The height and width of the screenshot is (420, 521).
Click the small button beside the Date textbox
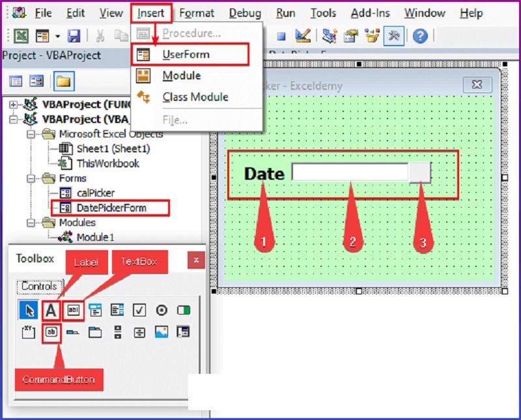(x=420, y=173)
